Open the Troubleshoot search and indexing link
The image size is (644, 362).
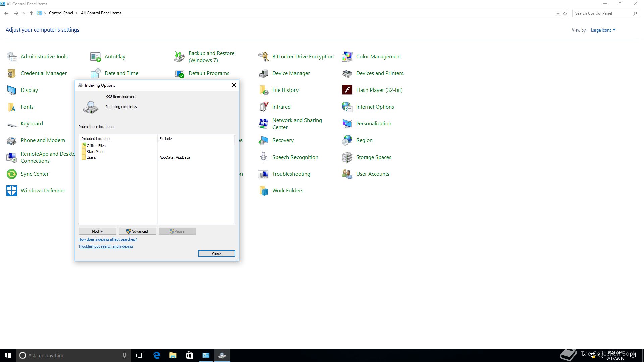point(106,246)
